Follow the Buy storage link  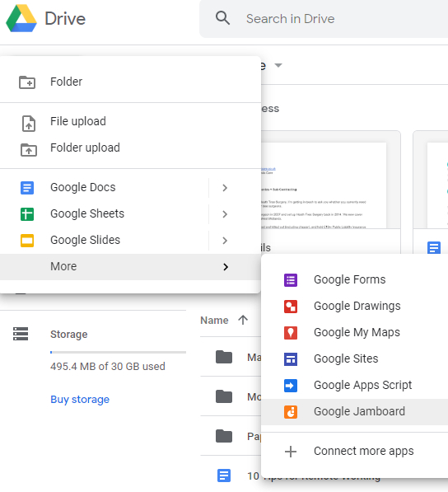80,400
